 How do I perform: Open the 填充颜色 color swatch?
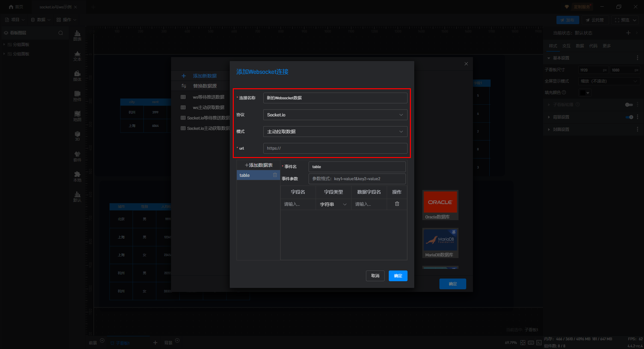tap(585, 93)
